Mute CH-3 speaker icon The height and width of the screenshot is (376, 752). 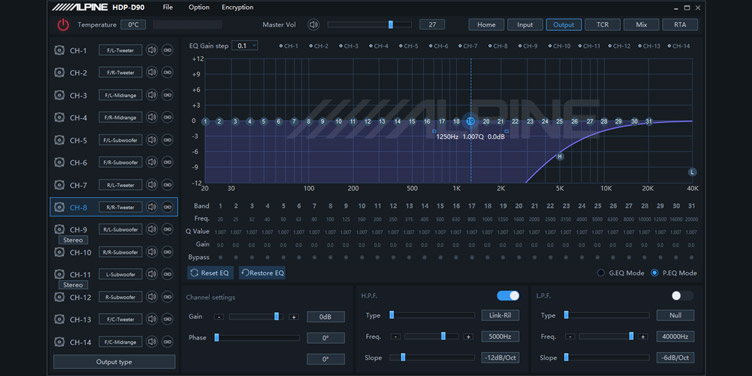[x=152, y=95]
